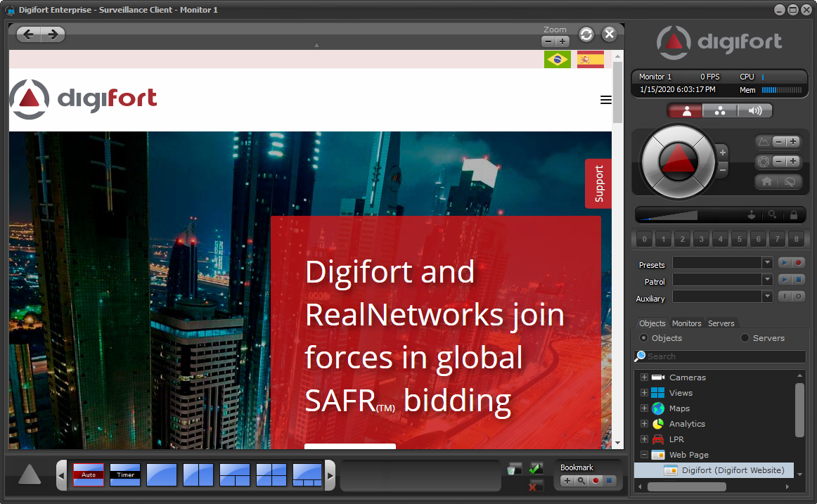Expand the LPR tree node

coord(644,439)
